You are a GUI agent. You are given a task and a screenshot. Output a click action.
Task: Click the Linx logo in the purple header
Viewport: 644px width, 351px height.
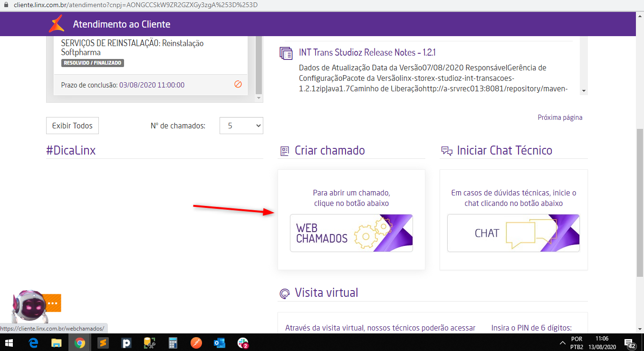[x=56, y=24]
